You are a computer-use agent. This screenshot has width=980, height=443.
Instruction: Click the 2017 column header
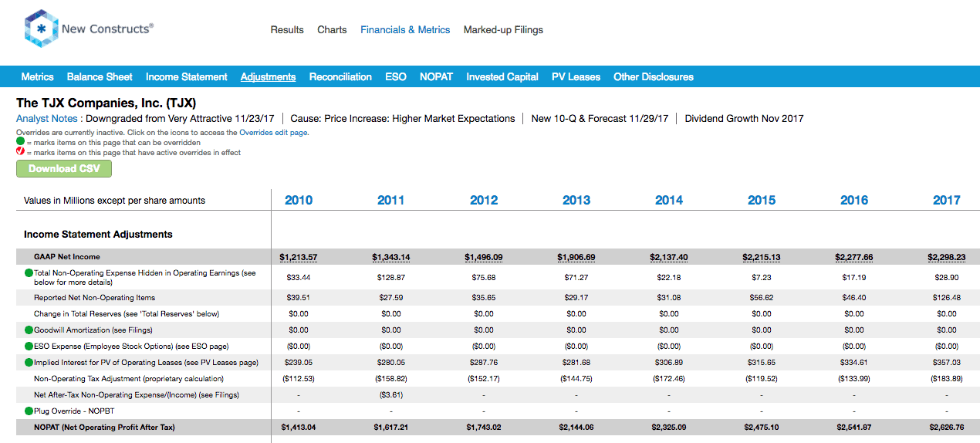(x=947, y=200)
